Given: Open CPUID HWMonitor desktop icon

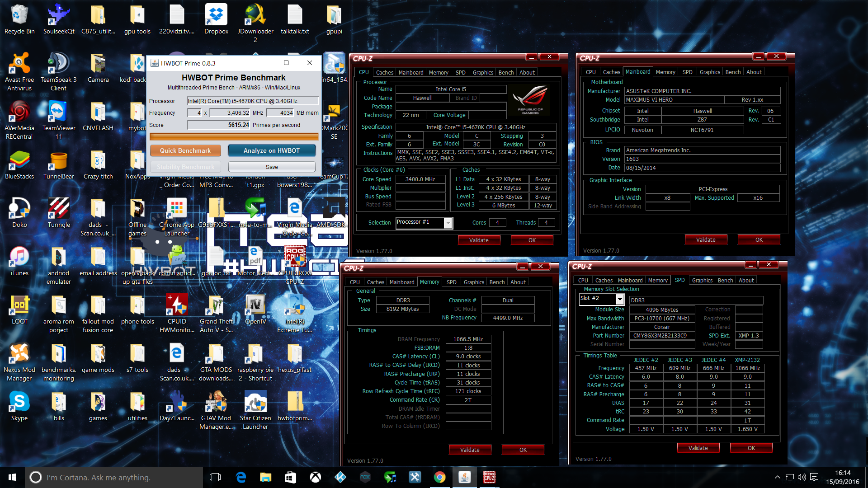Looking at the screenshot, I should click(177, 313).
